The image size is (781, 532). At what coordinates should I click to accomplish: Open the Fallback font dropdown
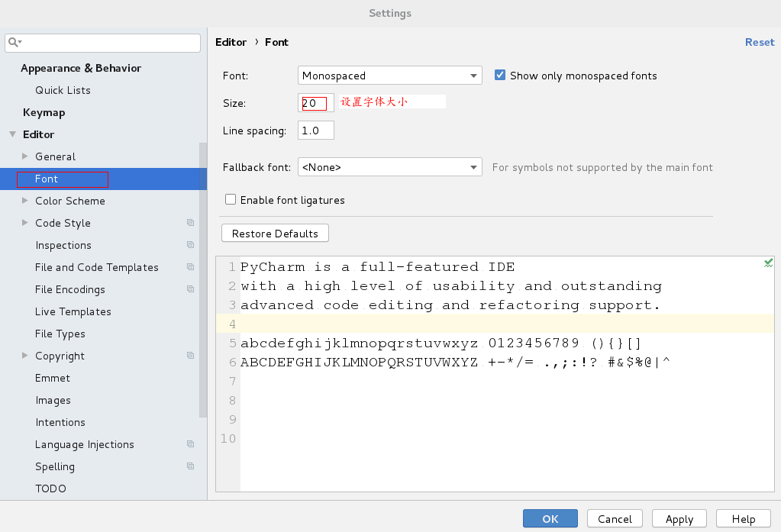(x=389, y=167)
